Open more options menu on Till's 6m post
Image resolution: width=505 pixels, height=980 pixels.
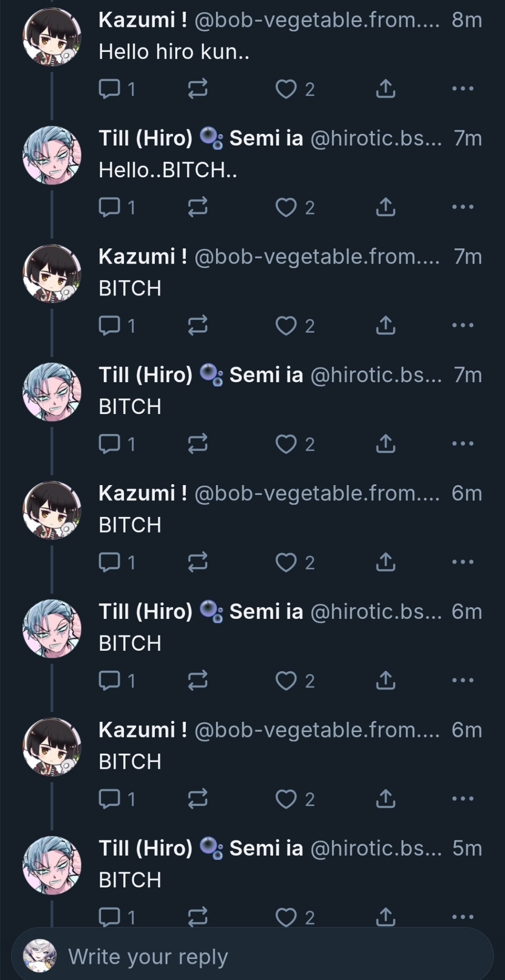[x=463, y=680]
